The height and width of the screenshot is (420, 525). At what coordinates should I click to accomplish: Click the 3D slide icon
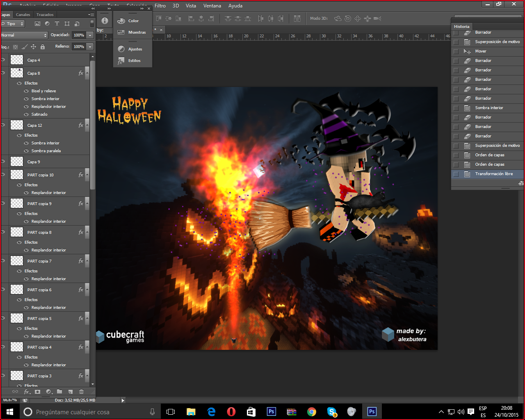click(367, 18)
